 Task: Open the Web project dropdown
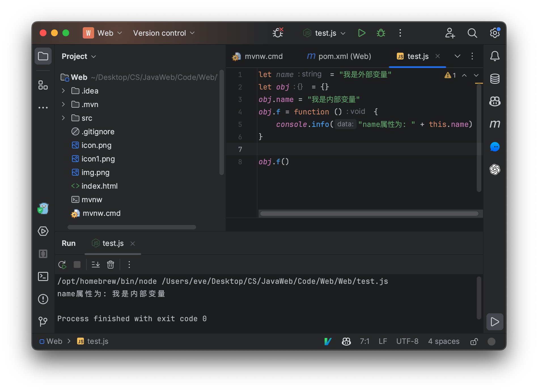103,33
